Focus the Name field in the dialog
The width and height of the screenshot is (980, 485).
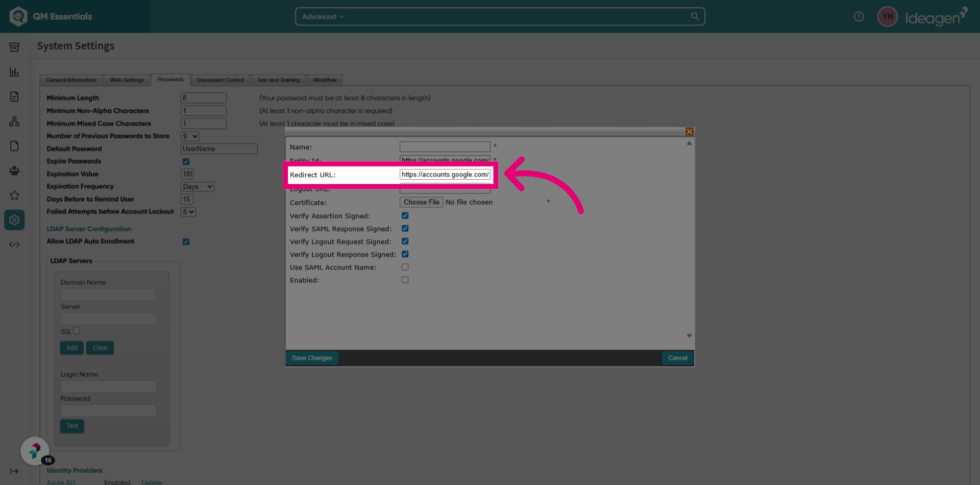445,147
